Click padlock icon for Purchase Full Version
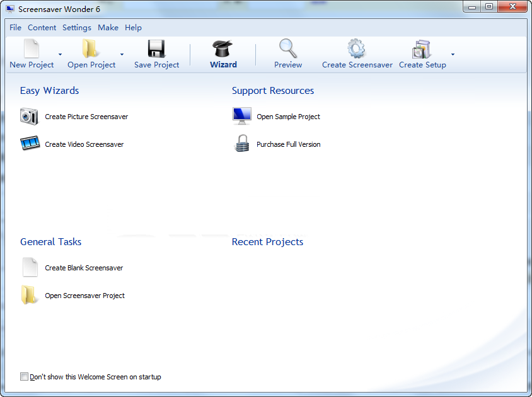This screenshot has width=532, height=397. pyautogui.click(x=242, y=143)
